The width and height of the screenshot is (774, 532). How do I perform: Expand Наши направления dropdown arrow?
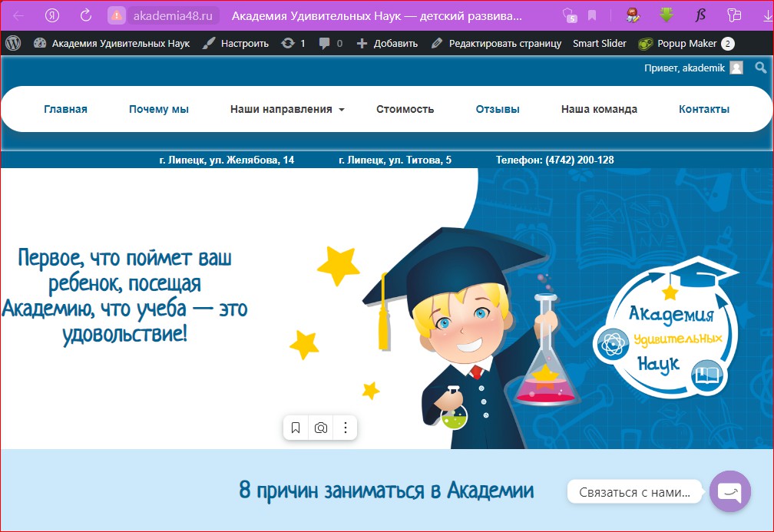click(342, 110)
